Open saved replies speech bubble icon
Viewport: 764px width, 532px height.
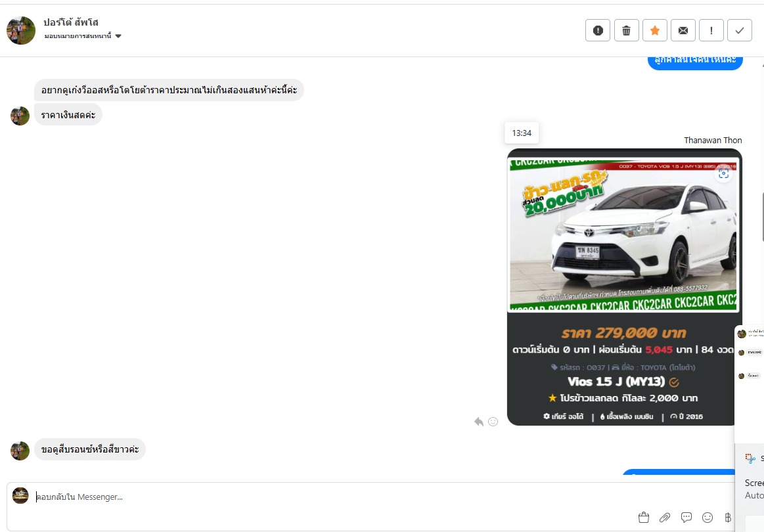(686, 518)
